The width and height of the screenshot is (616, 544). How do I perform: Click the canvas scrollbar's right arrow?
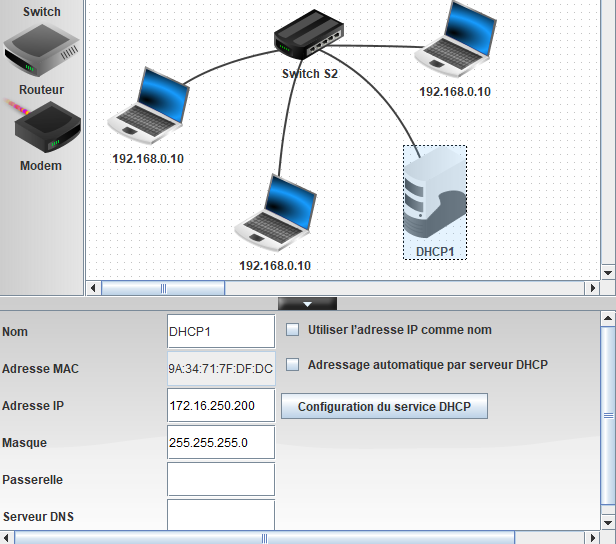(x=591, y=288)
